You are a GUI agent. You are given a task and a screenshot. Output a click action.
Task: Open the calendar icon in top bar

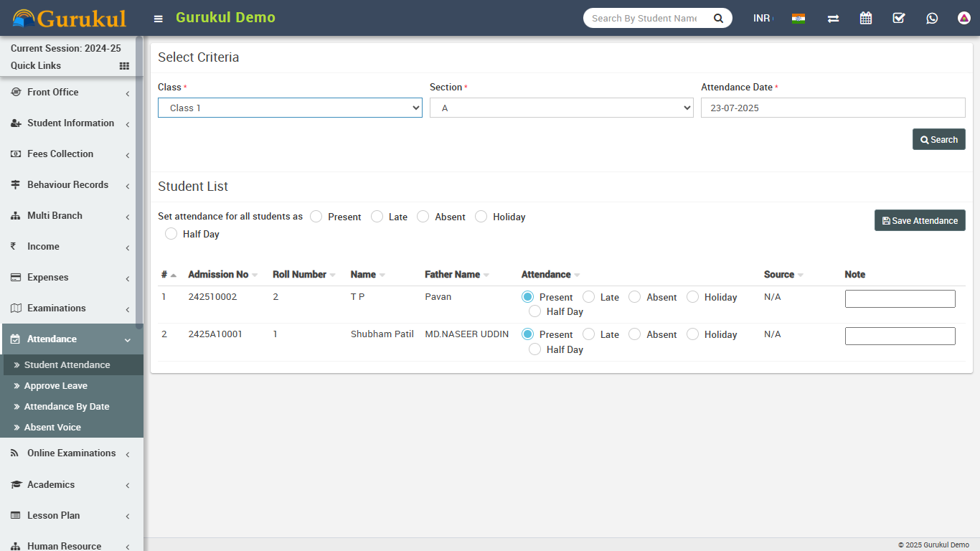coord(866,18)
